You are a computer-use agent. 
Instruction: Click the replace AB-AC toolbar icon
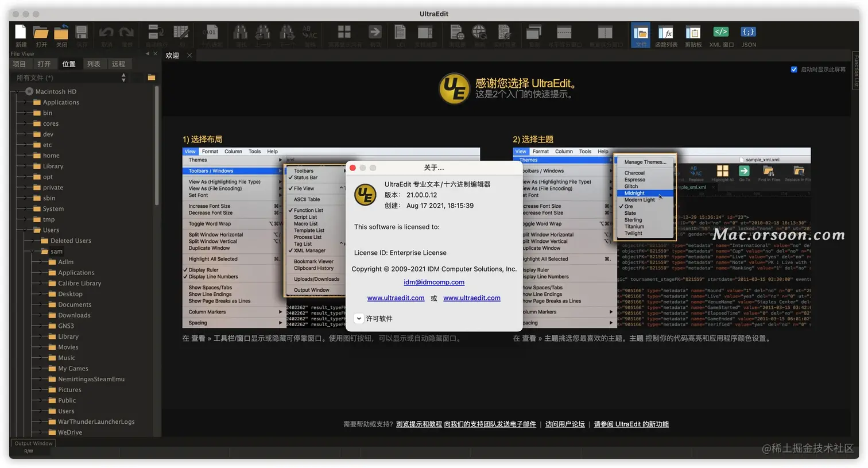[309, 32]
